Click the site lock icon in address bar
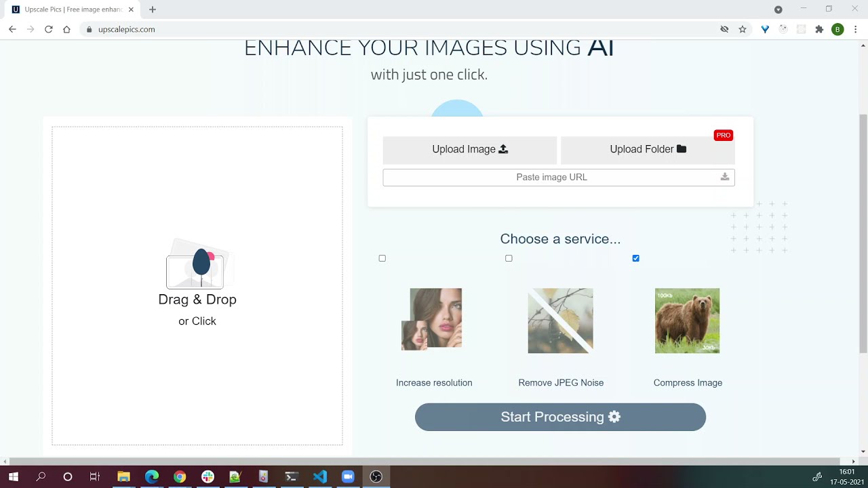The height and width of the screenshot is (488, 868). [89, 29]
